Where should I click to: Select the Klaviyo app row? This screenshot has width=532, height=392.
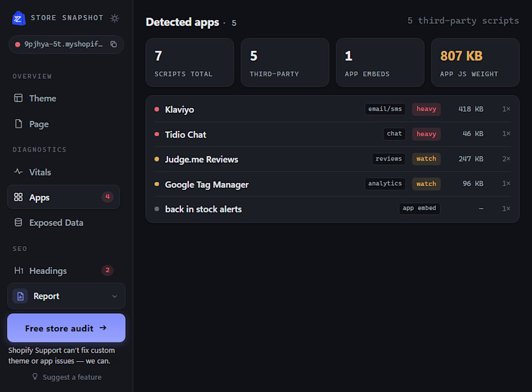click(332, 109)
